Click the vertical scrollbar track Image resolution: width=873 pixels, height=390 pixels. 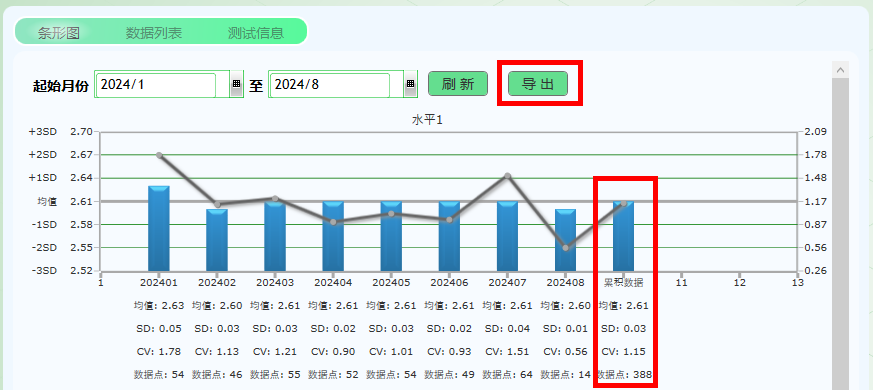(840, 234)
